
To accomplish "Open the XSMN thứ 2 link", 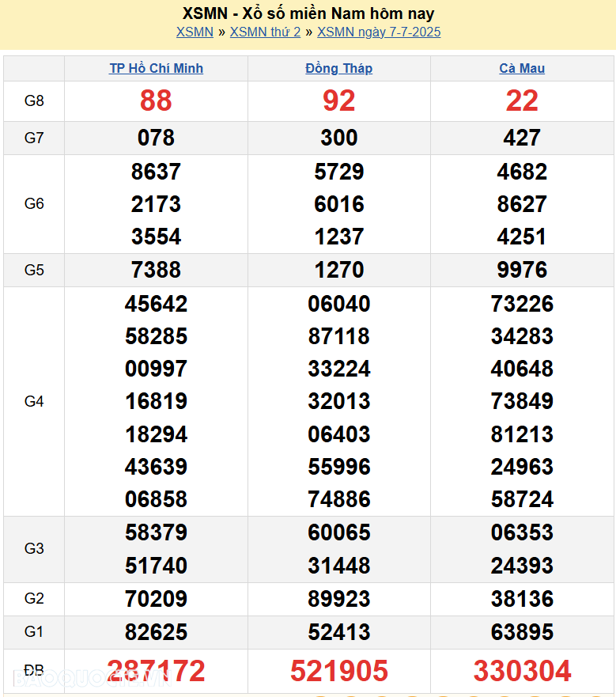I will 265,32.
